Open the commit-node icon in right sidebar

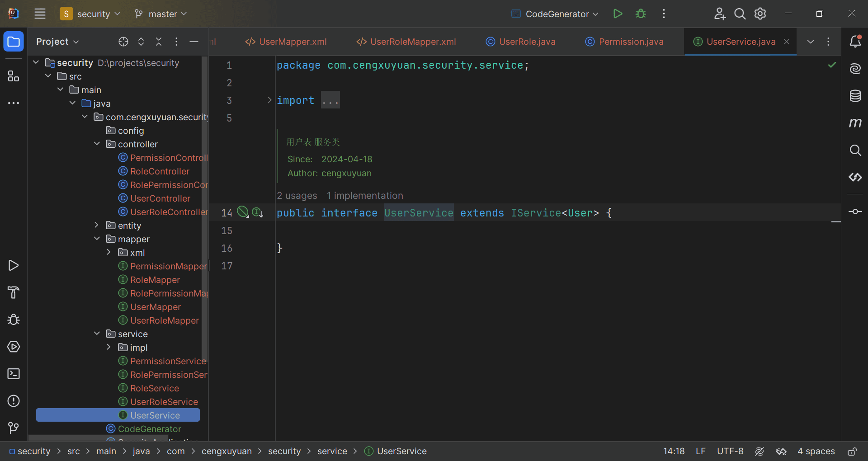click(x=855, y=212)
